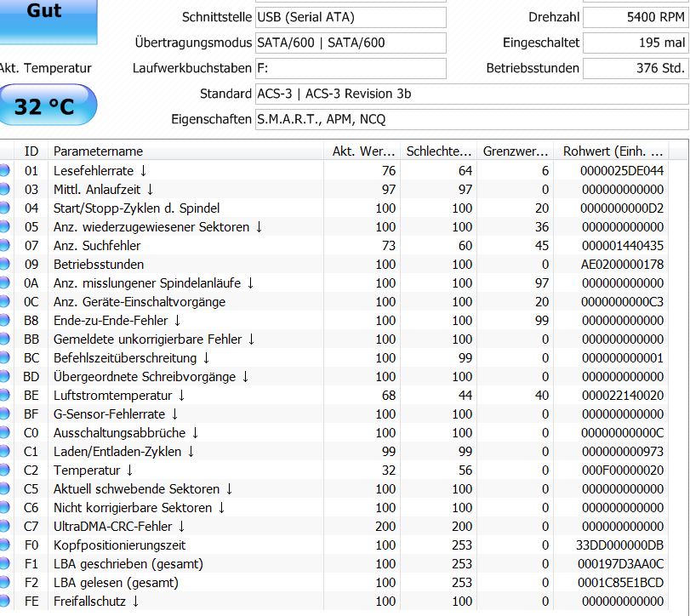Click raw value 000001440435
690x616 pixels.
click(x=623, y=246)
